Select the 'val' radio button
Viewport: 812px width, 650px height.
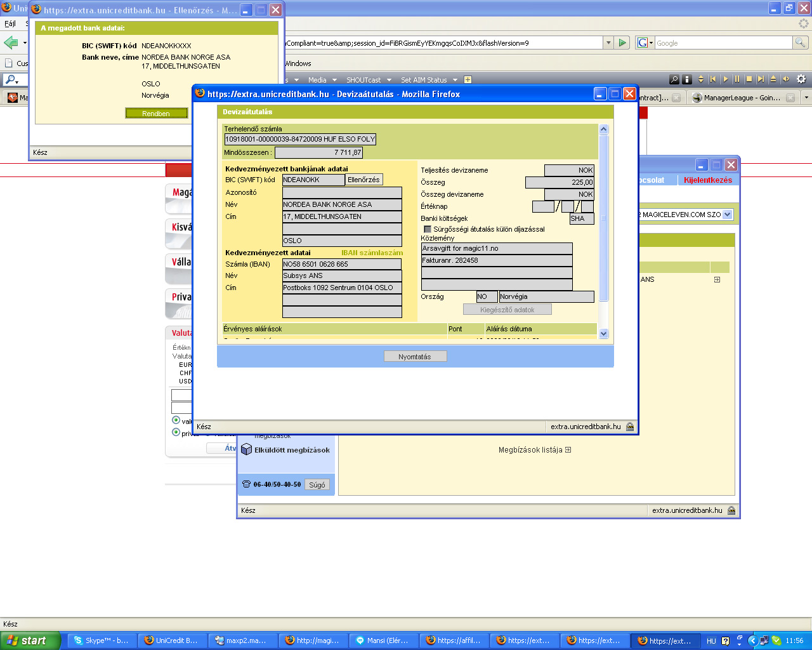click(176, 420)
